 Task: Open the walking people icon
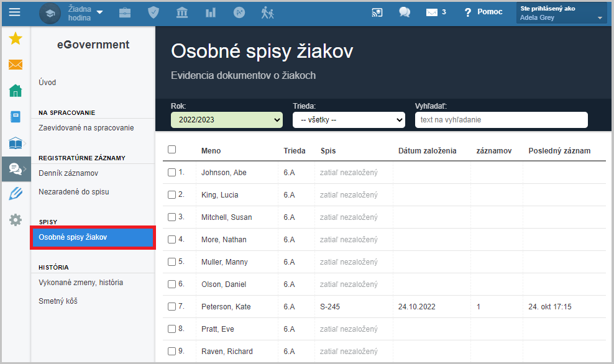(x=267, y=13)
